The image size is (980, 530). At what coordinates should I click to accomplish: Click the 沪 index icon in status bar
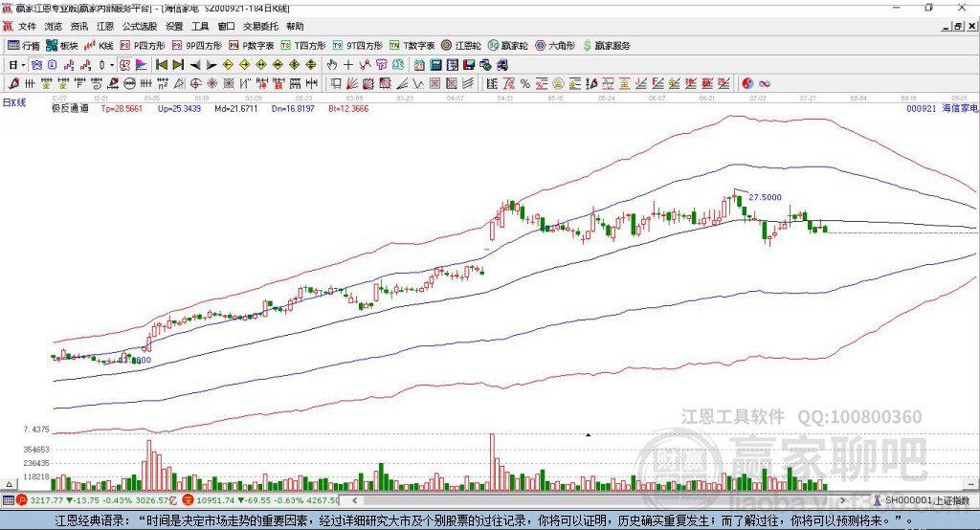[22, 500]
